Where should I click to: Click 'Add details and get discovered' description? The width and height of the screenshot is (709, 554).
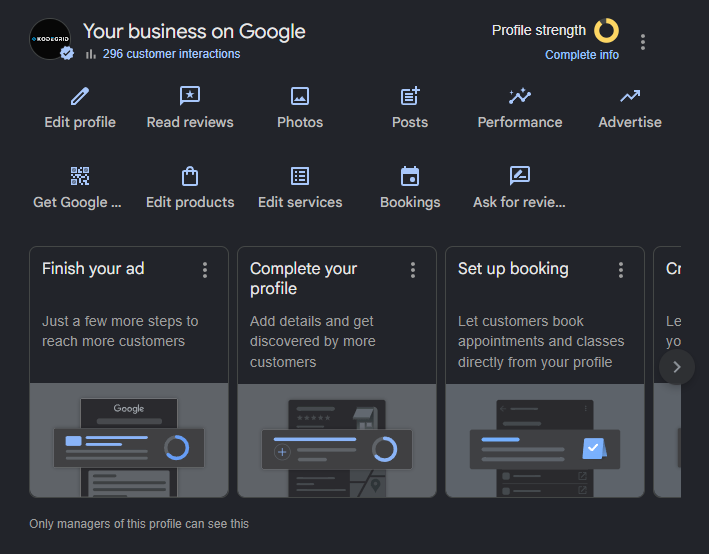(x=312, y=341)
